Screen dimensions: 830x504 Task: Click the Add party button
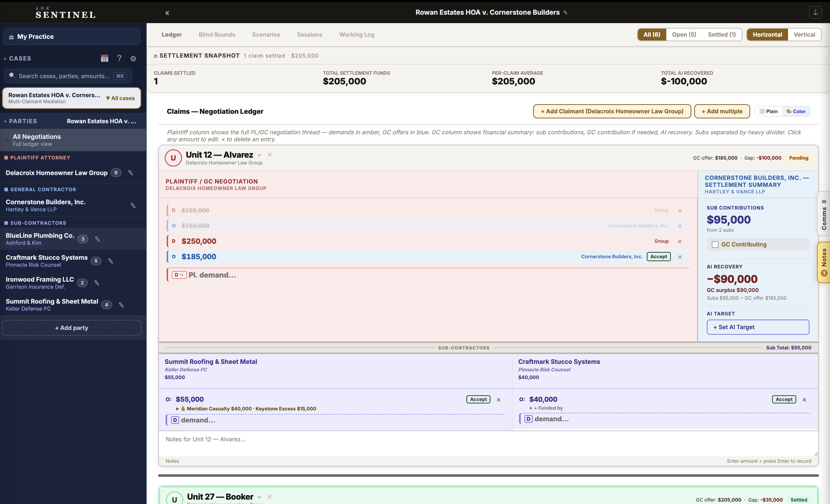[x=71, y=328]
